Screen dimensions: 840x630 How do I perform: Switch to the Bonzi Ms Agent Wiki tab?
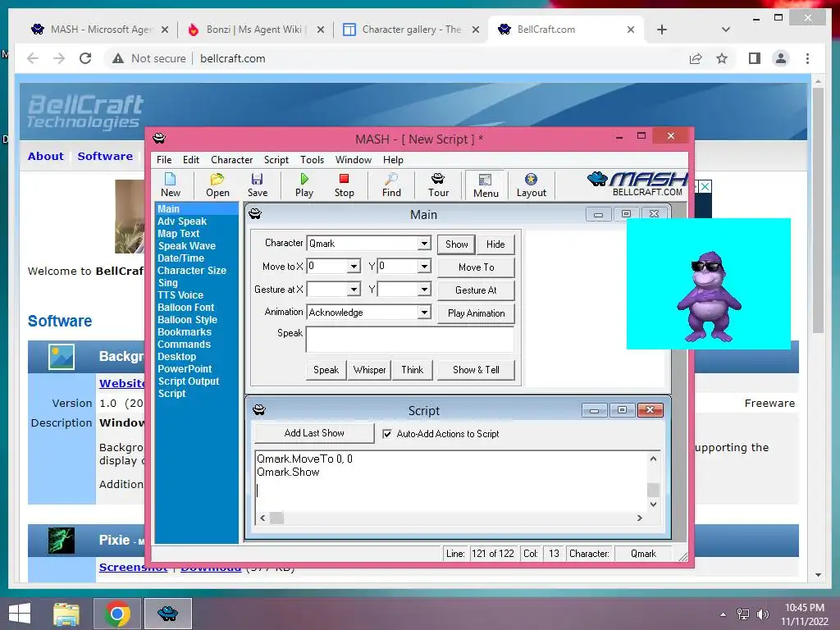coord(254,30)
